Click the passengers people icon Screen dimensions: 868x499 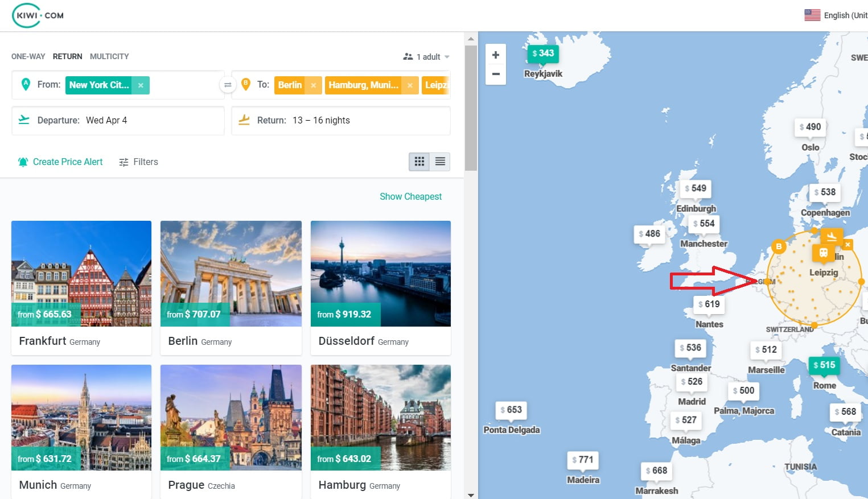point(408,57)
